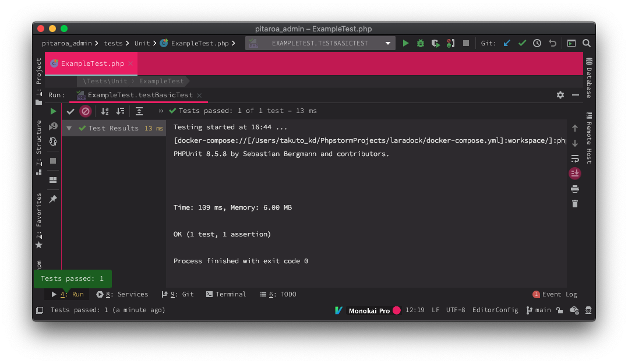Image resolution: width=628 pixels, height=364 pixels.
Task: Click the ExampleTest.php breadcrumb
Action: (x=194, y=43)
